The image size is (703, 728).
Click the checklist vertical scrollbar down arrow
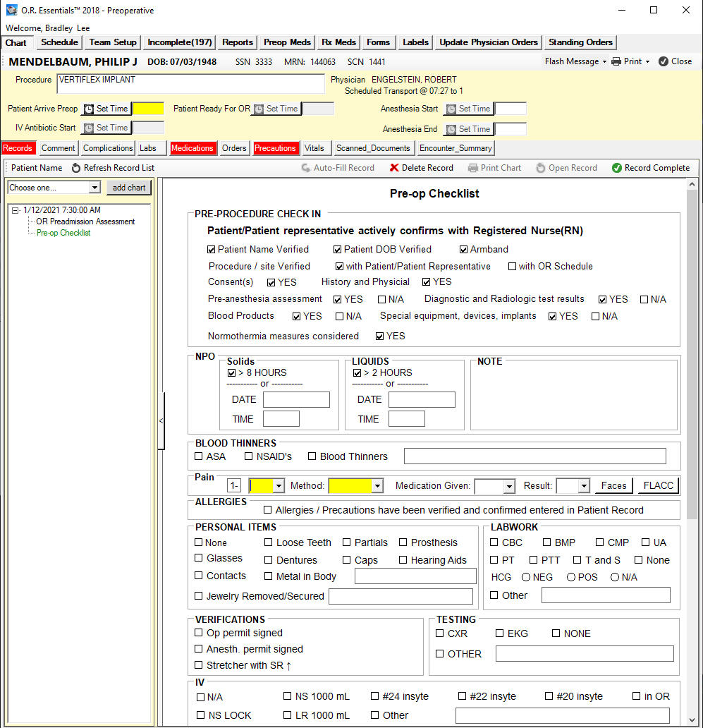692,720
